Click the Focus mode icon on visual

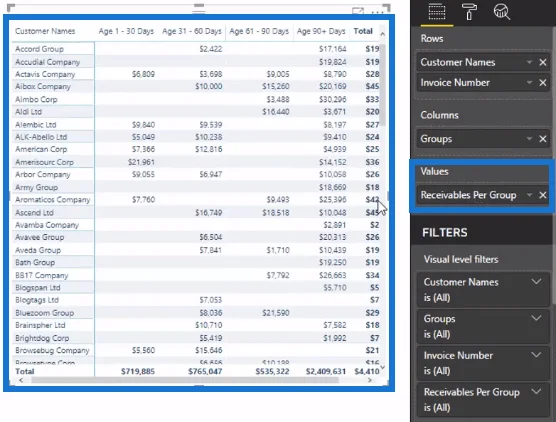[358, 11]
